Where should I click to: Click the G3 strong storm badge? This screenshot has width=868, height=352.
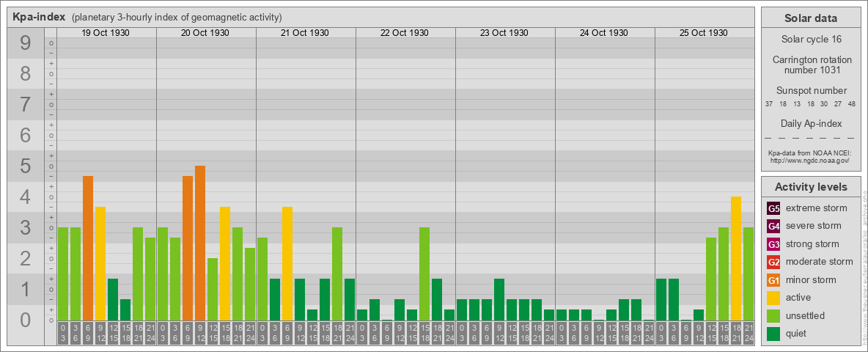pos(773,244)
